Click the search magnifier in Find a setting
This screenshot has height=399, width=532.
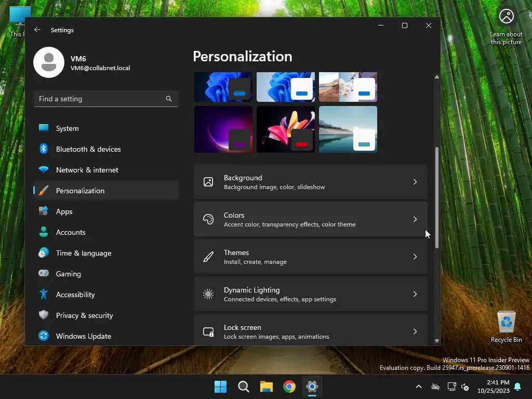point(169,99)
